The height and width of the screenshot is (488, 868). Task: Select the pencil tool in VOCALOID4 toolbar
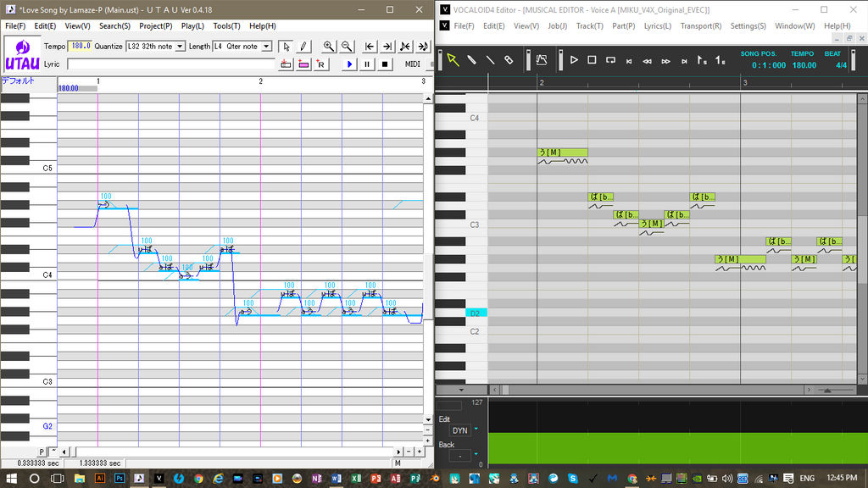click(471, 60)
